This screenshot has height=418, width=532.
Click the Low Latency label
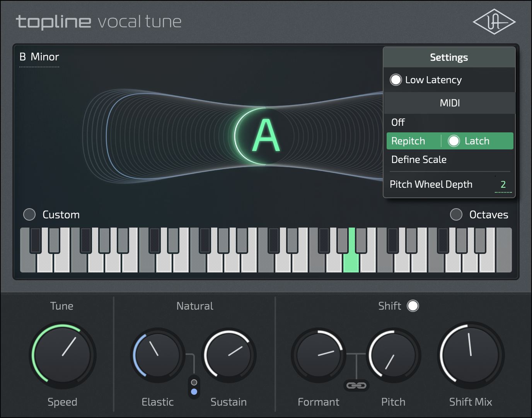coord(433,80)
